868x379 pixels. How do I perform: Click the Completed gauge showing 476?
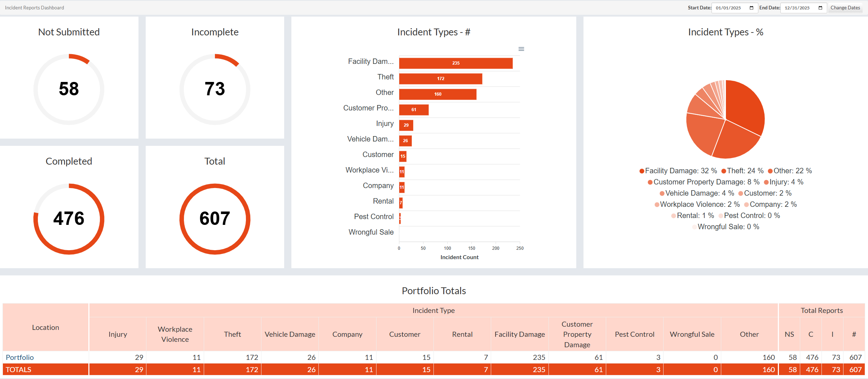pos(69,219)
